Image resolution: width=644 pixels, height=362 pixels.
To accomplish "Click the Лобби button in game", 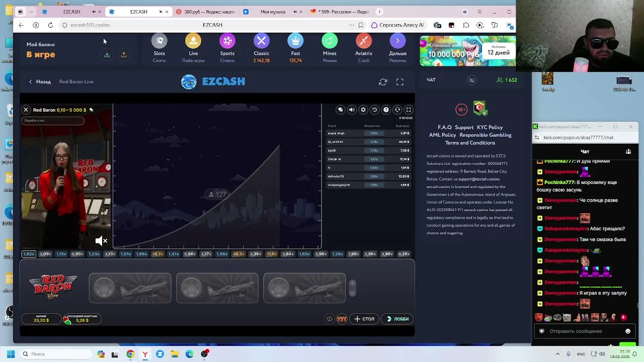I will coord(397,319).
